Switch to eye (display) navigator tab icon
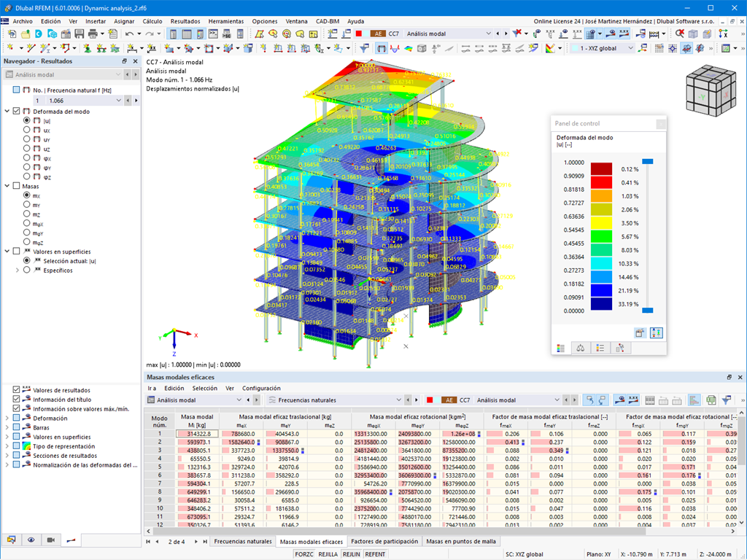The width and height of the screenshot is (747, 560). coord(31,540)
